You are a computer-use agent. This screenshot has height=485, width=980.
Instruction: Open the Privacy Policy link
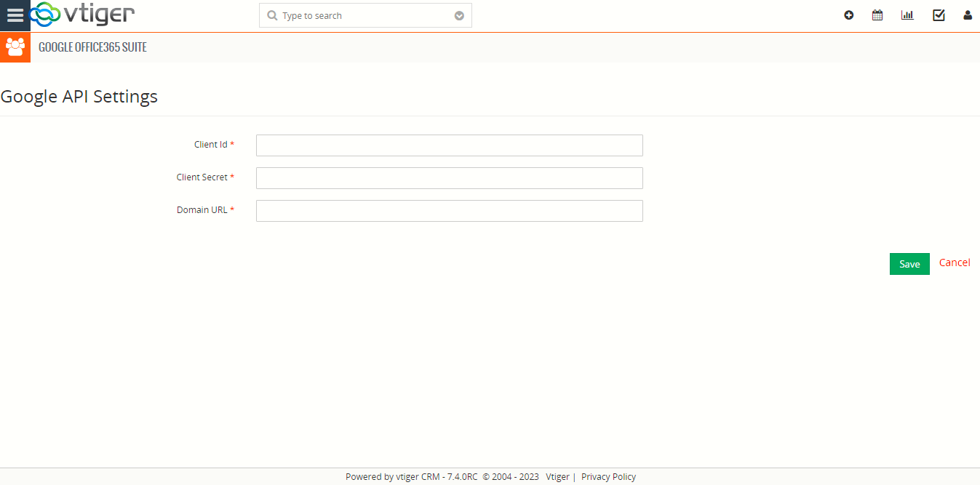click(x=608, y=477)
